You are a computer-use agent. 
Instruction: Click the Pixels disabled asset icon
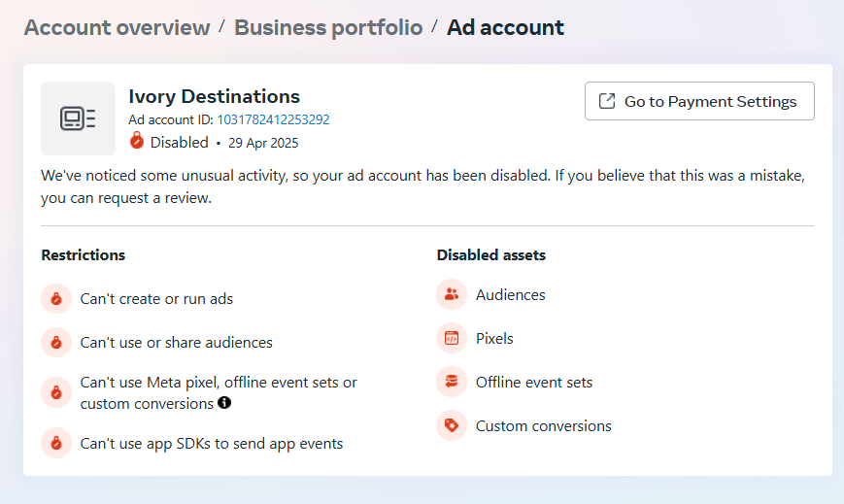pyautogui.click(x=452, y=338)
